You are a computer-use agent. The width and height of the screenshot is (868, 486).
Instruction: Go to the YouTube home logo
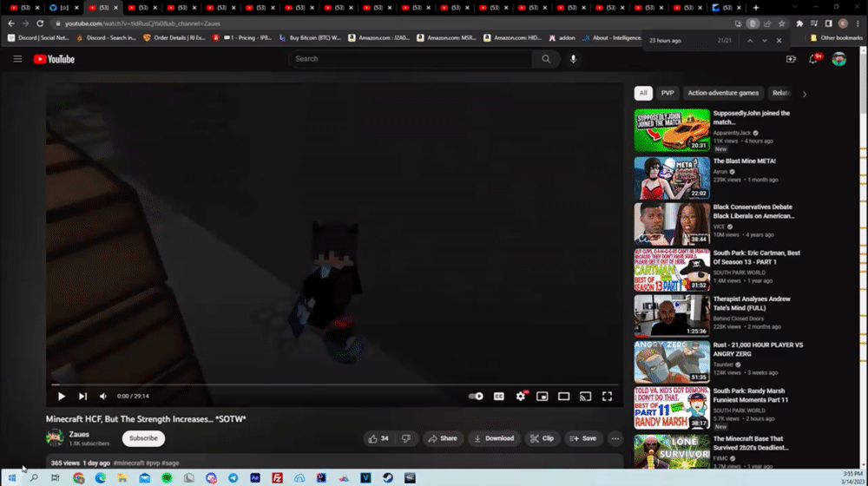(x=54, y=59)
